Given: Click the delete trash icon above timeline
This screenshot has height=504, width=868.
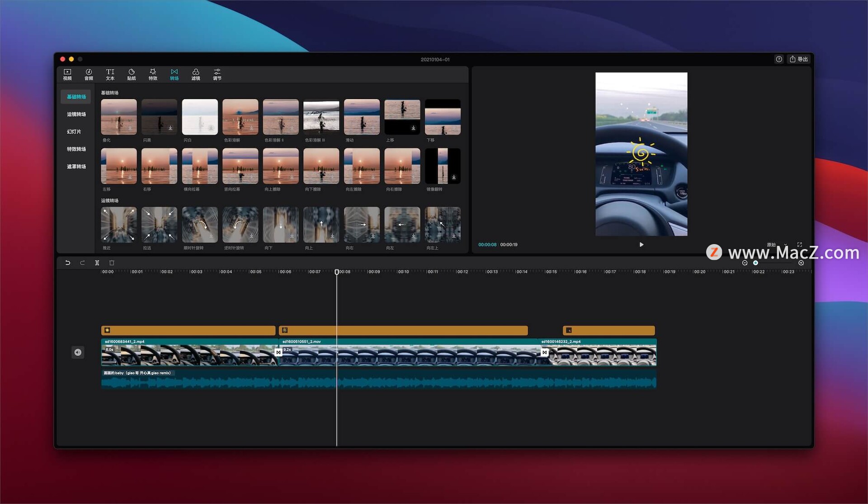Looking at the screenshot, I should click(112, 263).
